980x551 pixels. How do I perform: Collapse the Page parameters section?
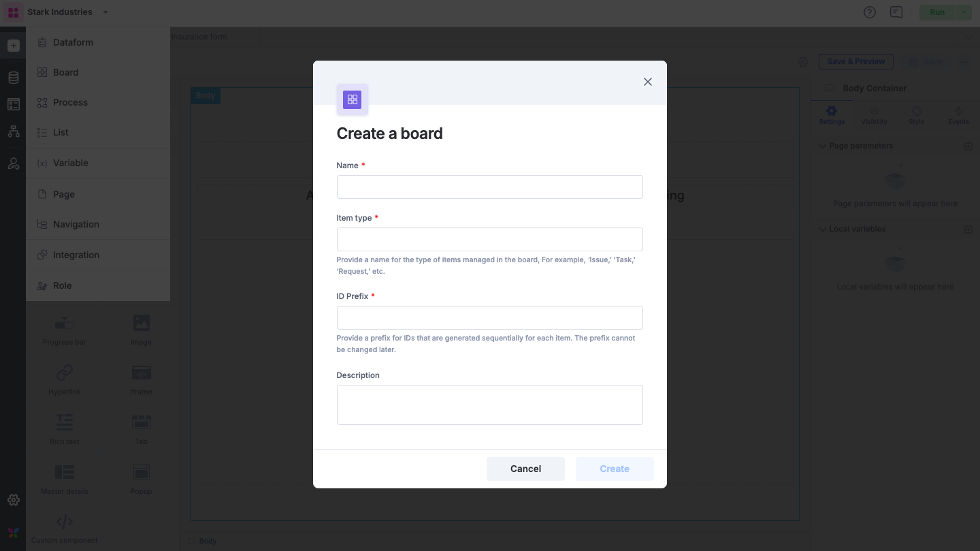tap(823, 146)
